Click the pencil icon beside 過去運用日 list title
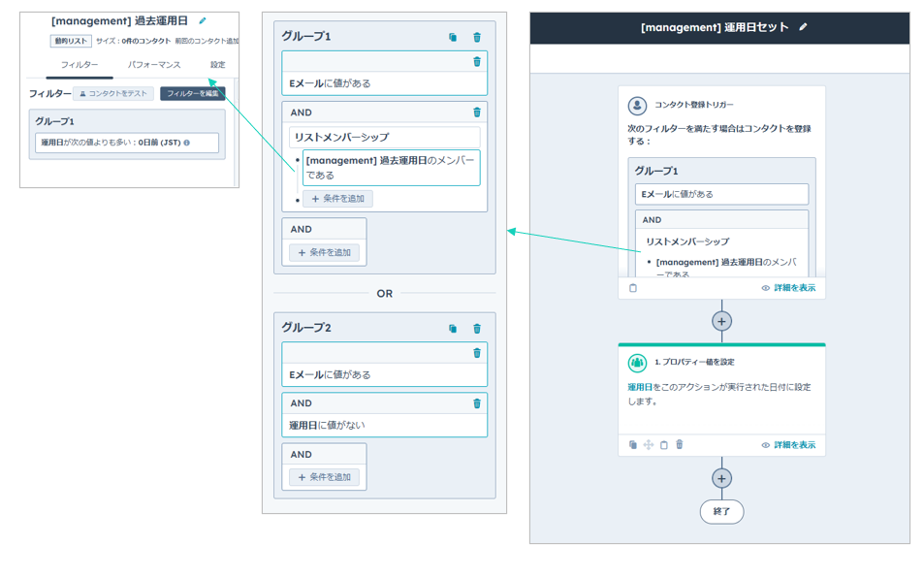The height and width of the screenshot is (578, 924). pyautogui.click(x=203, y=20)
